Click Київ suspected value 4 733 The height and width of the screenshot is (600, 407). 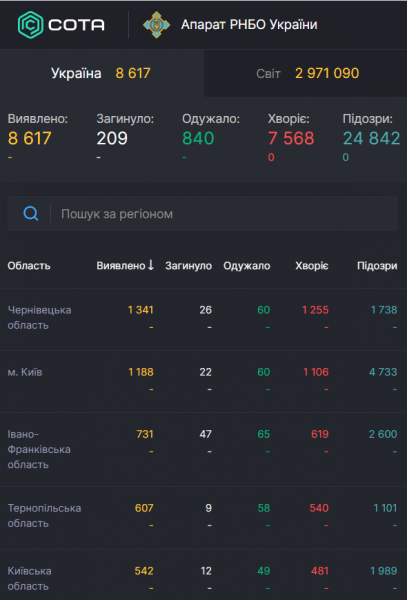point(383,372)
